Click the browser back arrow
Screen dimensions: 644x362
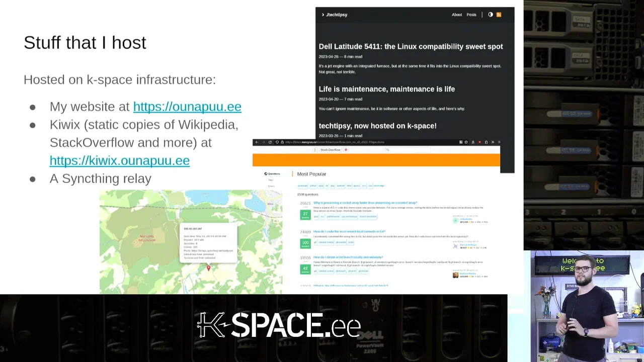click(x=257, y=142)
